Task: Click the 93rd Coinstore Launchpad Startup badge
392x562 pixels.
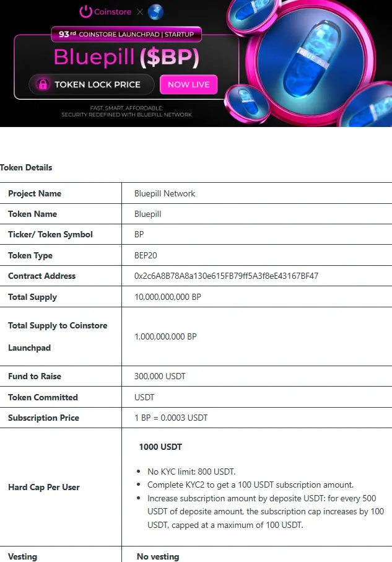Action: pos(126,34)
